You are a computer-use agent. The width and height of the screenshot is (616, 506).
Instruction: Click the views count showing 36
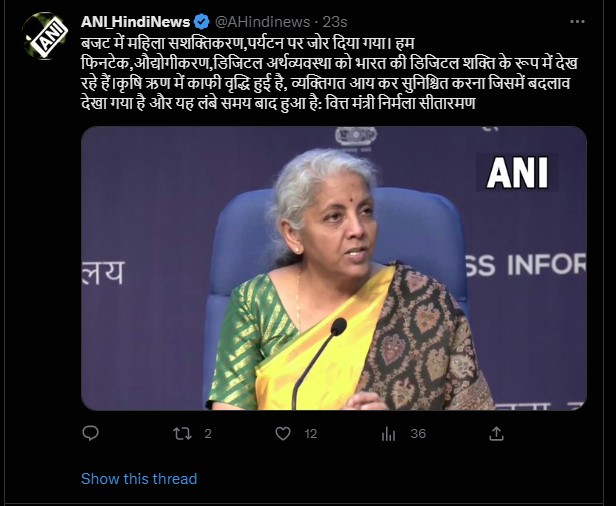click(x=418, y=434)
